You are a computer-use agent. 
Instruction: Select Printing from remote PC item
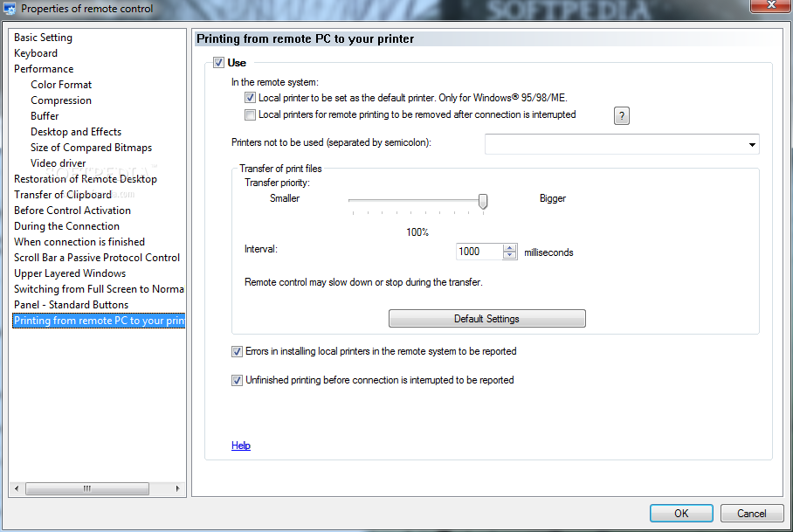(x=99, y=320)
